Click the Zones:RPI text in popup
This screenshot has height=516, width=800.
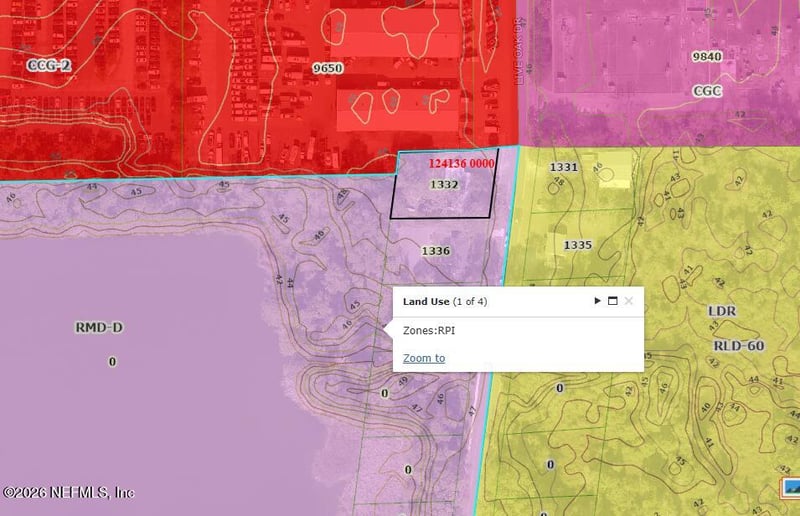pyautogui.click(x=430, y=329)
